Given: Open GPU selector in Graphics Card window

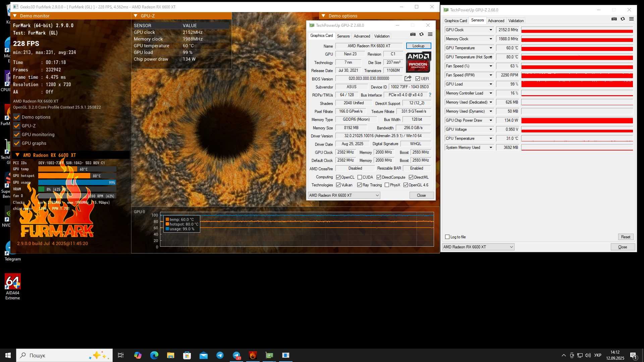Looking at the screenshot, I should click(344, 195).
